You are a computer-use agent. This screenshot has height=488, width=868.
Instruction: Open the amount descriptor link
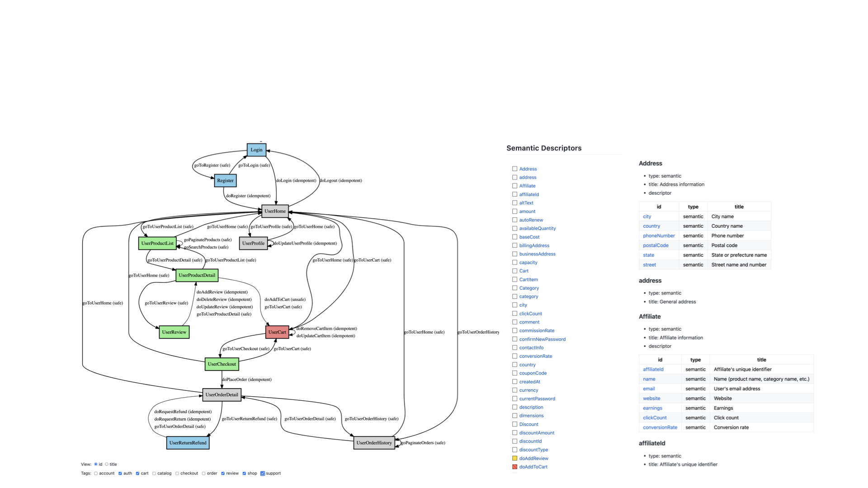527,211
